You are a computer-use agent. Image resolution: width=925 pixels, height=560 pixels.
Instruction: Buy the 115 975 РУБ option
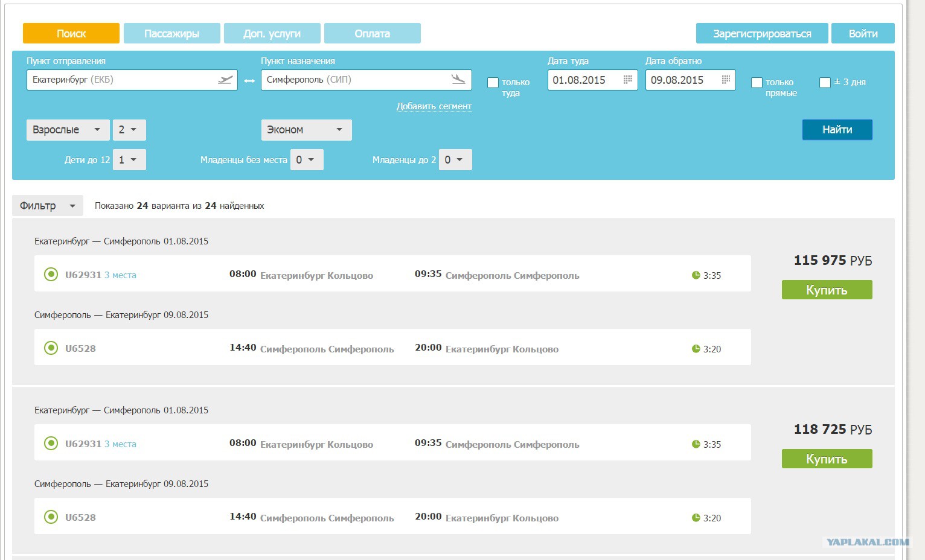[827, 290]
